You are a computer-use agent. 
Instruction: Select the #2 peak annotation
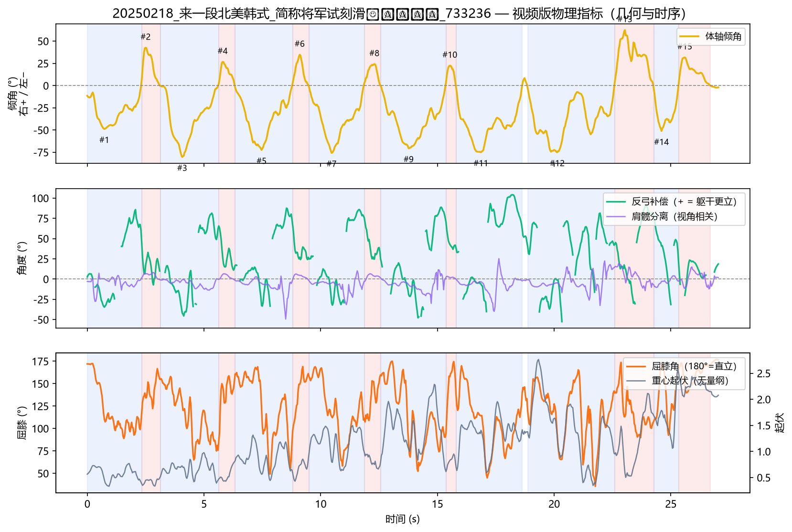click(146, 37)
